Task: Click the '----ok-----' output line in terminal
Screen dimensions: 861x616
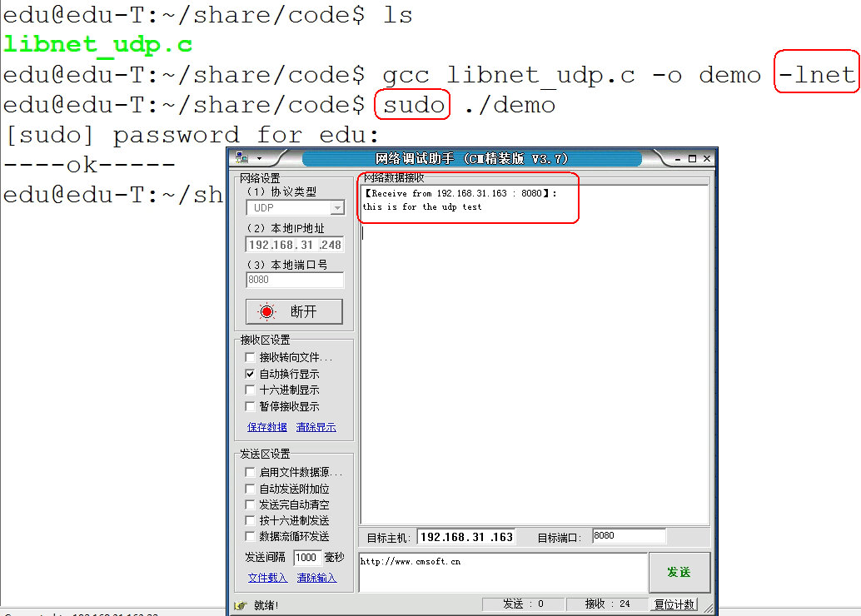Action: tap(89, 164)
